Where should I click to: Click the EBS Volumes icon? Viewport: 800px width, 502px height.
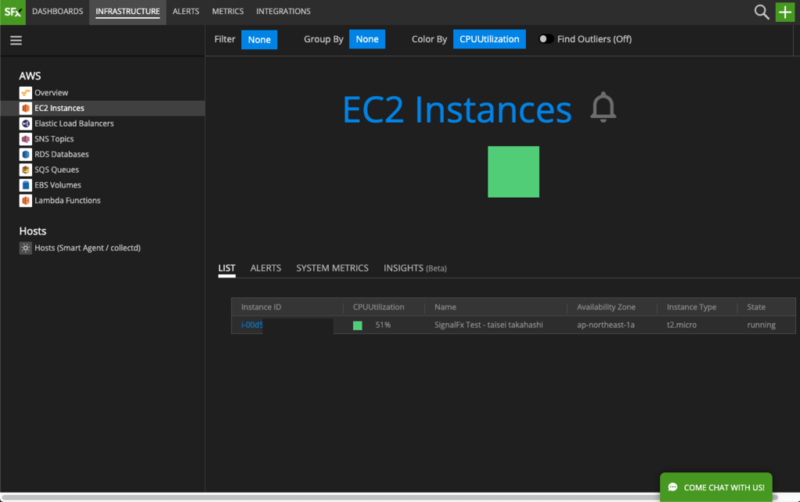click(x=26, y=185)
